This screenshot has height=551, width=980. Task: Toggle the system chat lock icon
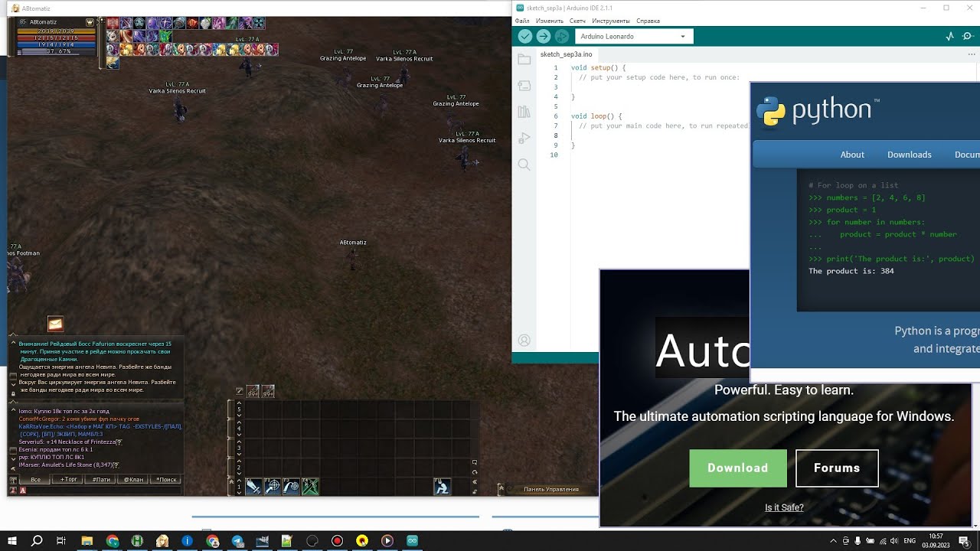pos(13,393)
